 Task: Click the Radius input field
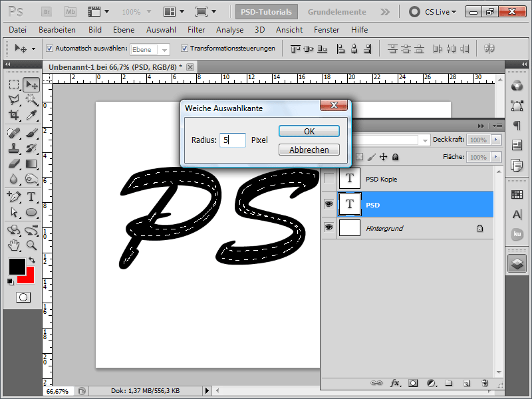click(x=232, y=140)
